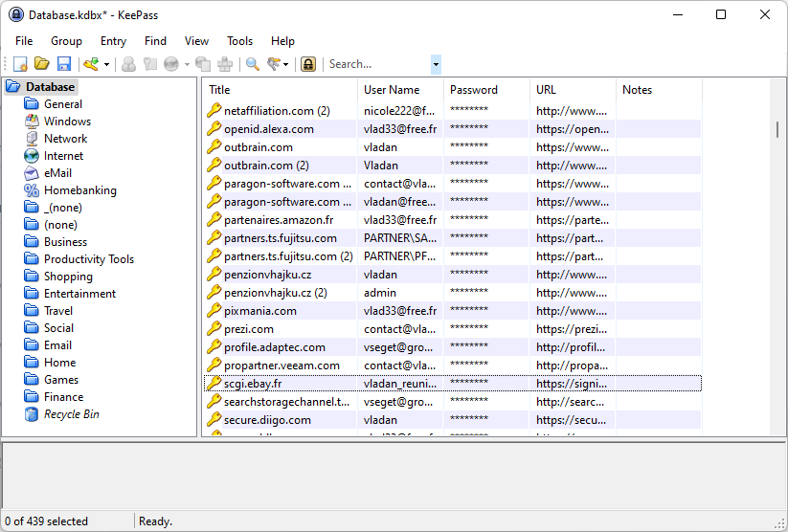Open the Group menu
This screenshot has width=788, height=532.
[66, 41]
